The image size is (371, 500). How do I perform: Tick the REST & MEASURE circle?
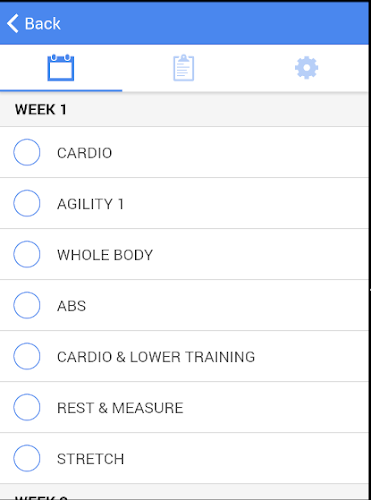point(27,407)
